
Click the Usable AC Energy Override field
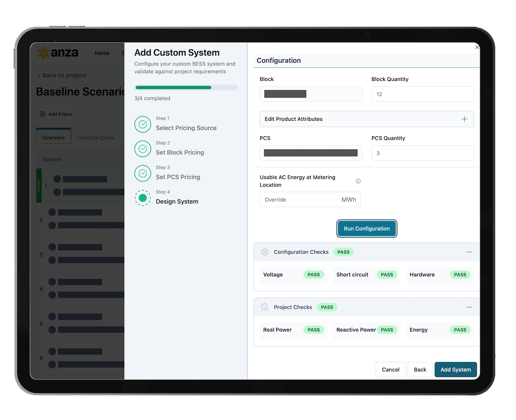(x=301, y=199)
